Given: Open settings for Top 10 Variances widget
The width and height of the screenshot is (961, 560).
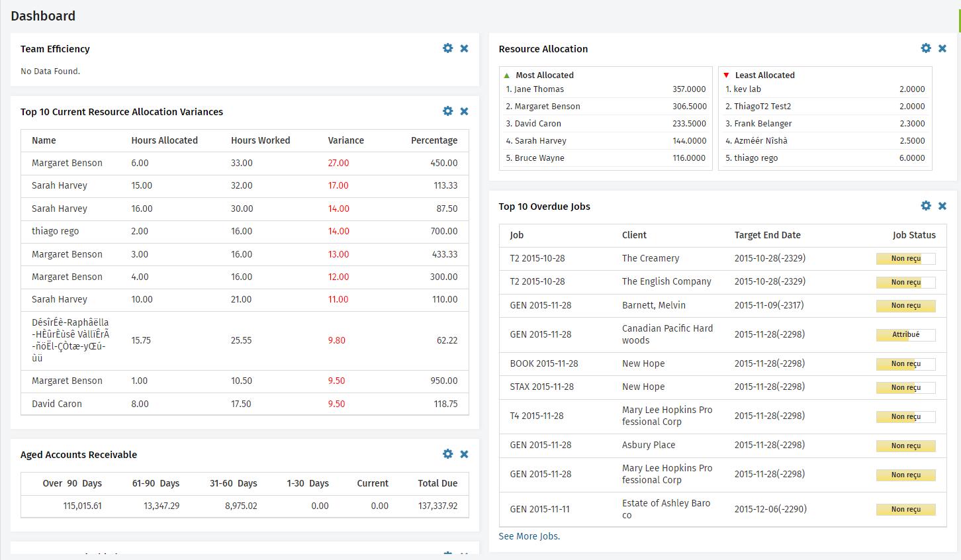Looking at the screenshot, I should click(x=448, y=111).
